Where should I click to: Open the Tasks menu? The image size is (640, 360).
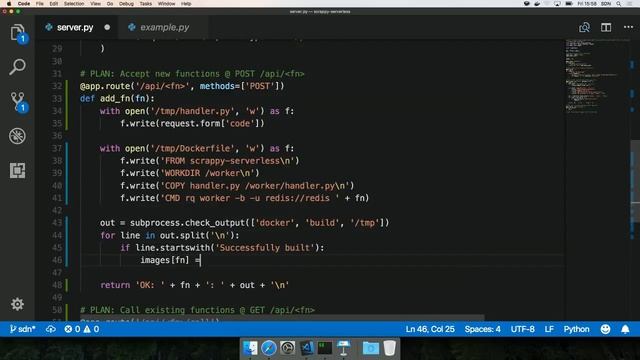(x=146, y=4)
